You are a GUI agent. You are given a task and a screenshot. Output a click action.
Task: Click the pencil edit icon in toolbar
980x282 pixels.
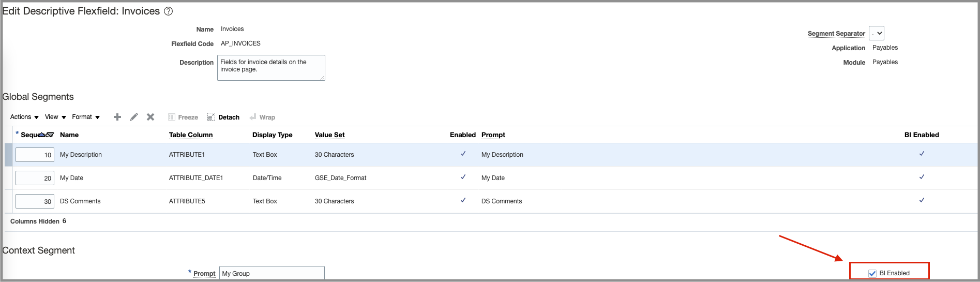(x=134, y=117)
